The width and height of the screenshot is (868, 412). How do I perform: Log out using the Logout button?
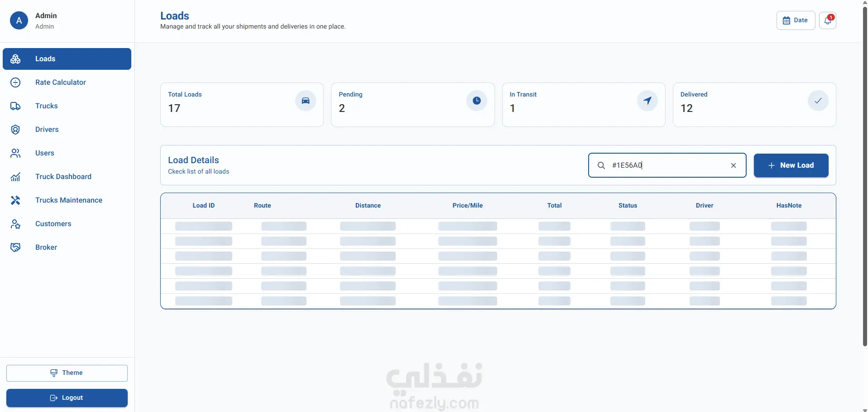pyautogui.click(x=67, y=398)
